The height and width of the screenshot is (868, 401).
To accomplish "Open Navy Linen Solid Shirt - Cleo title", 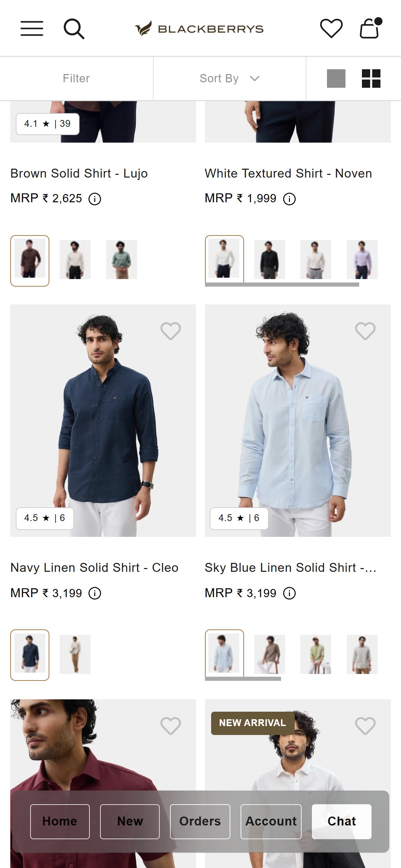I will (x=94, y=568).
